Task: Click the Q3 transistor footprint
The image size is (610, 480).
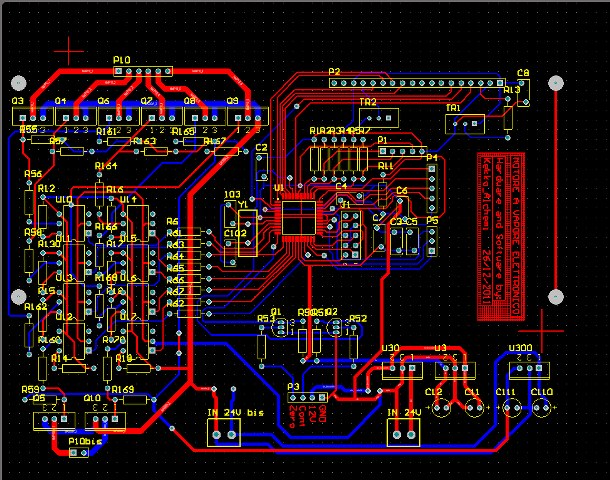Action: (x=20, y=117)
